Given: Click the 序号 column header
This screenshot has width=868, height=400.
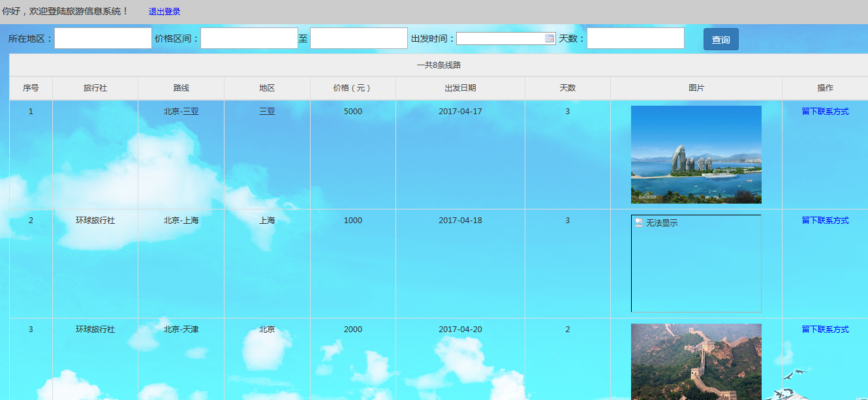Looking at the screenshot, I should pos(31,88).
